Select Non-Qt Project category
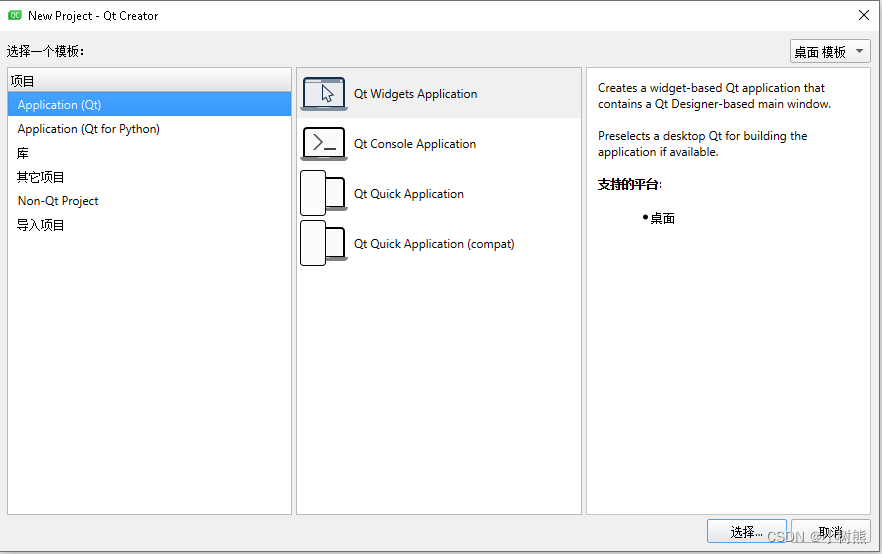The width and height of the screenshot is (882, 554). (149, 201)
